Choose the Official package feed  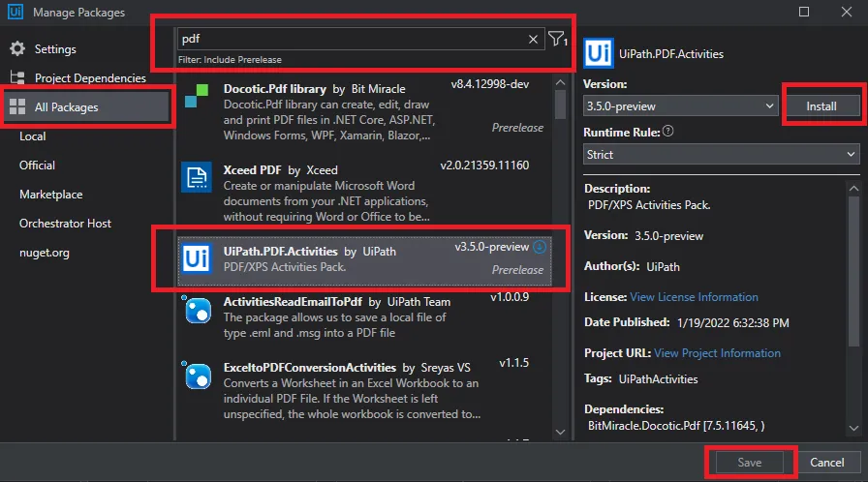[38, 166]
